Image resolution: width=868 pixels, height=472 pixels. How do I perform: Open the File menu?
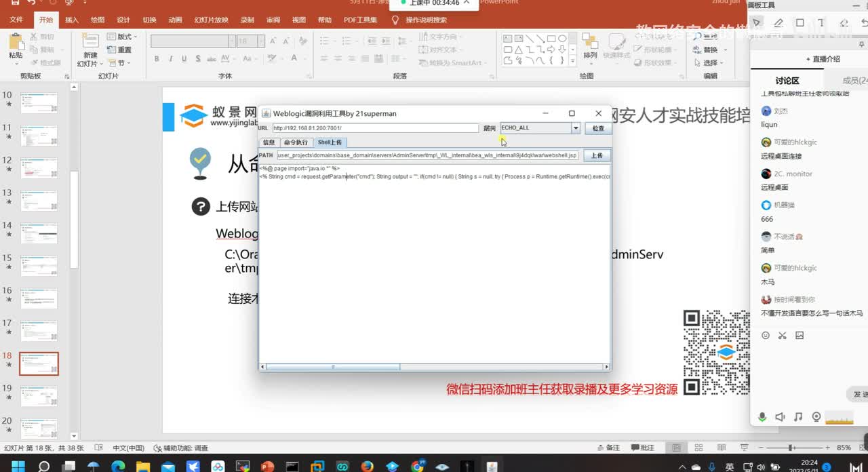point(16,20)
